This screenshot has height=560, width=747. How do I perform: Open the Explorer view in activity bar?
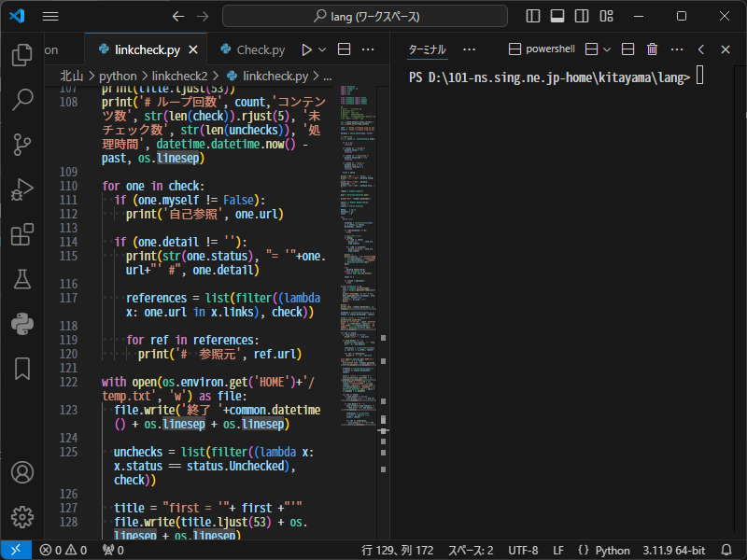click(x=21, y=55)
